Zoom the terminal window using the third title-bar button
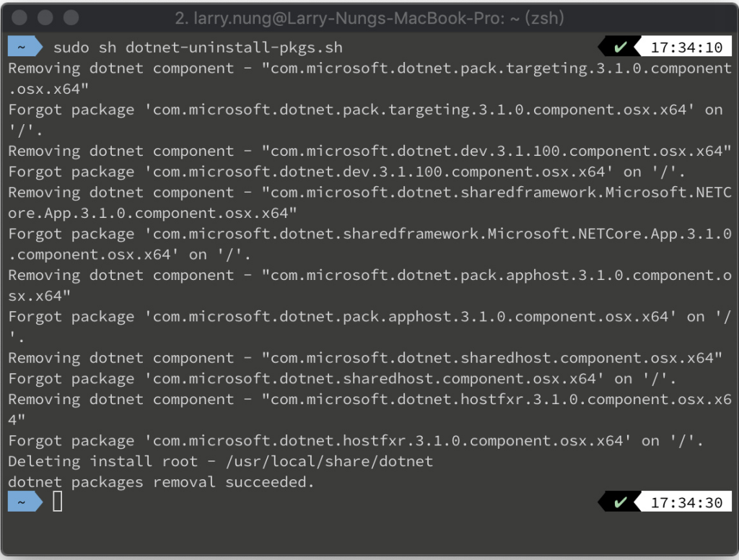739x560 pixels. pyautogui.click(x=71, y=17)
